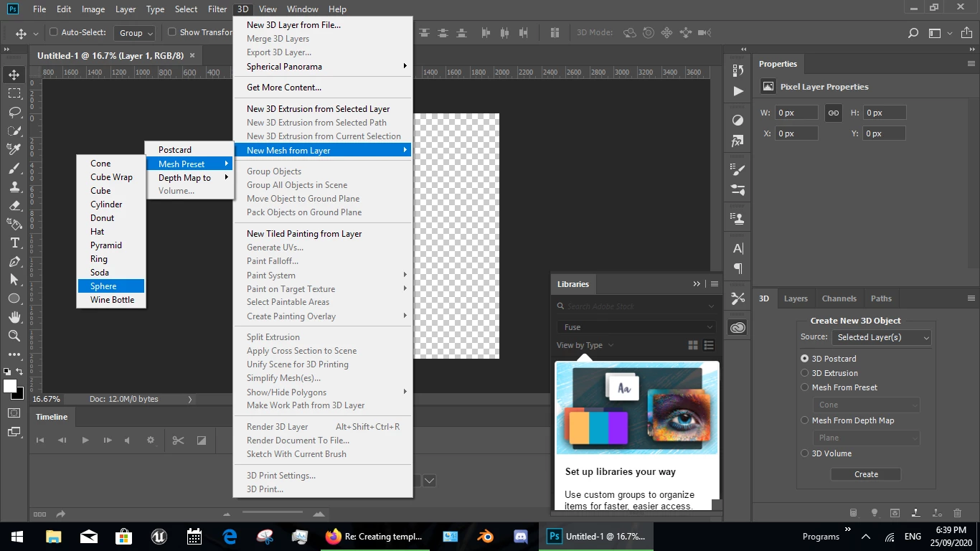Expand the Paint System submenu
This screenshot has height=551, width=980.
click(x=324, y=275)
